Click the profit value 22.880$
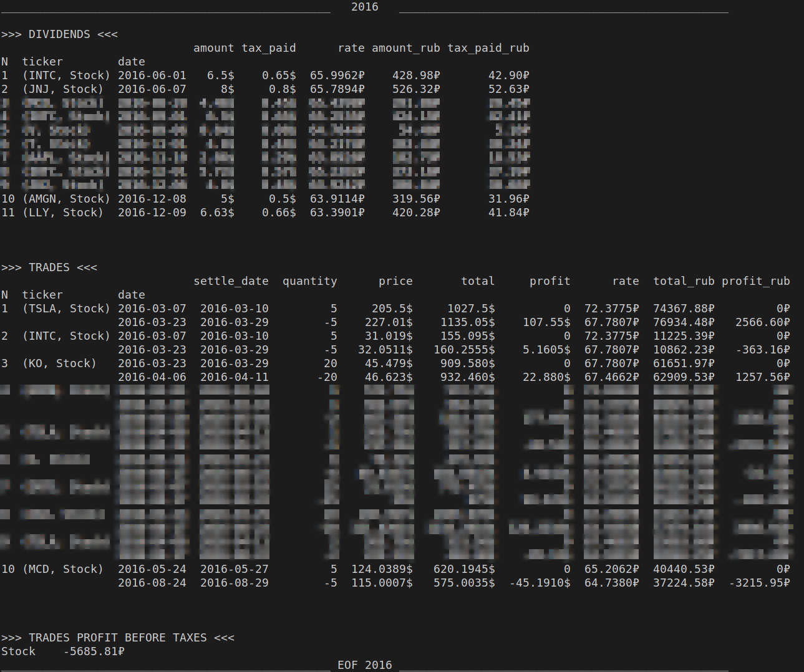 [546, 377]
